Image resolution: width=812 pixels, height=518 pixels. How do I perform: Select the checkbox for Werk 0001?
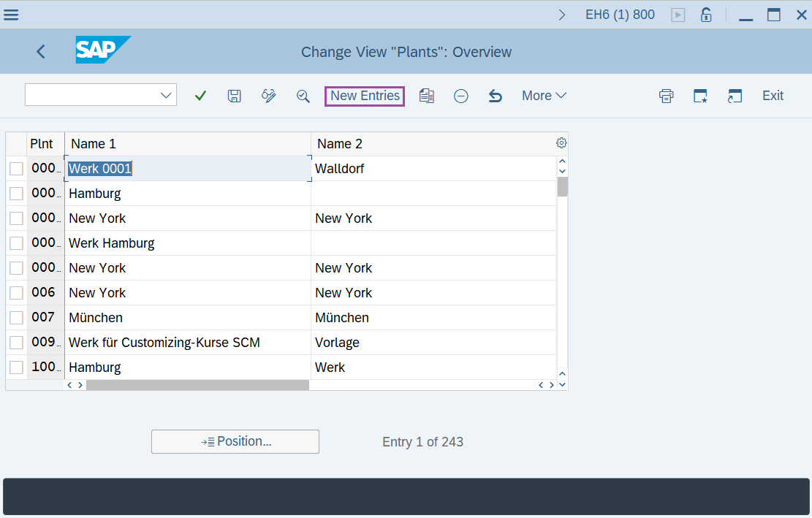[16, 167]
